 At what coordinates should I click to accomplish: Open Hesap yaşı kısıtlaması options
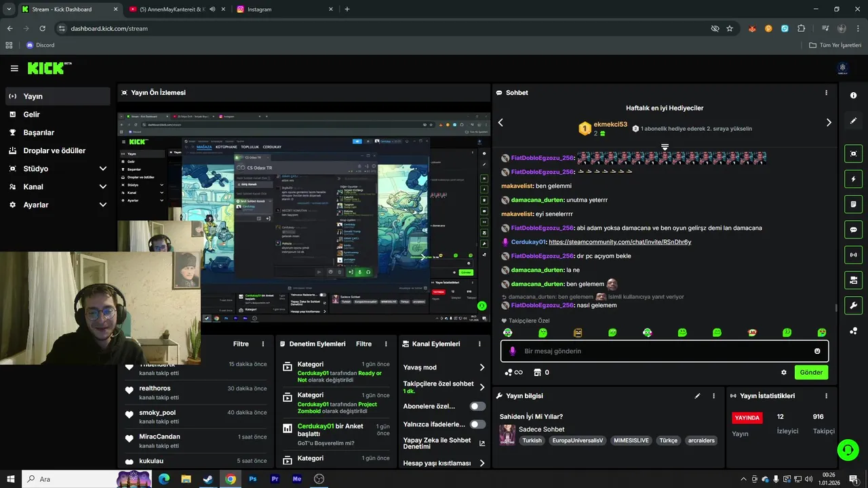[x=482, y=463]
